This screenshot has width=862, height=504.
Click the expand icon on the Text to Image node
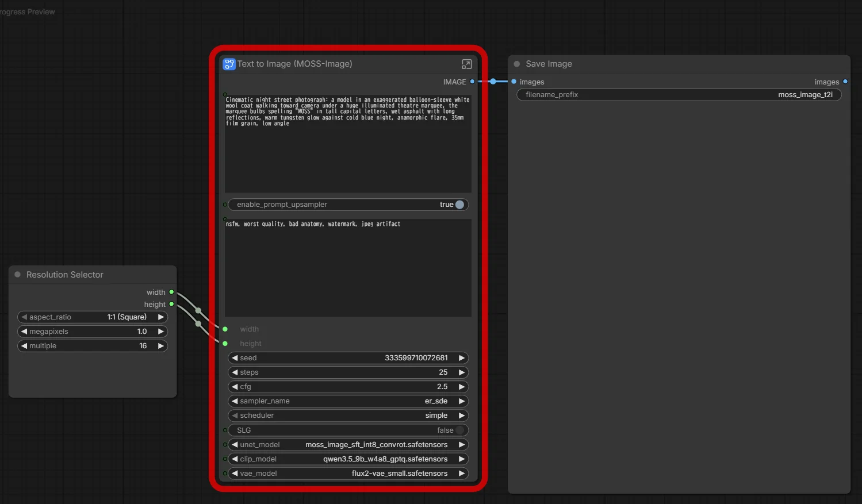click(466, 64)
